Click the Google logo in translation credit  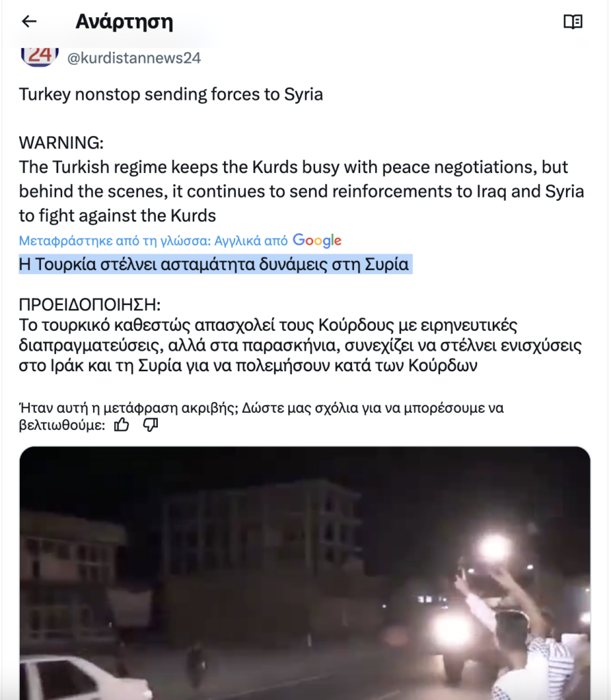pos(317,241)
